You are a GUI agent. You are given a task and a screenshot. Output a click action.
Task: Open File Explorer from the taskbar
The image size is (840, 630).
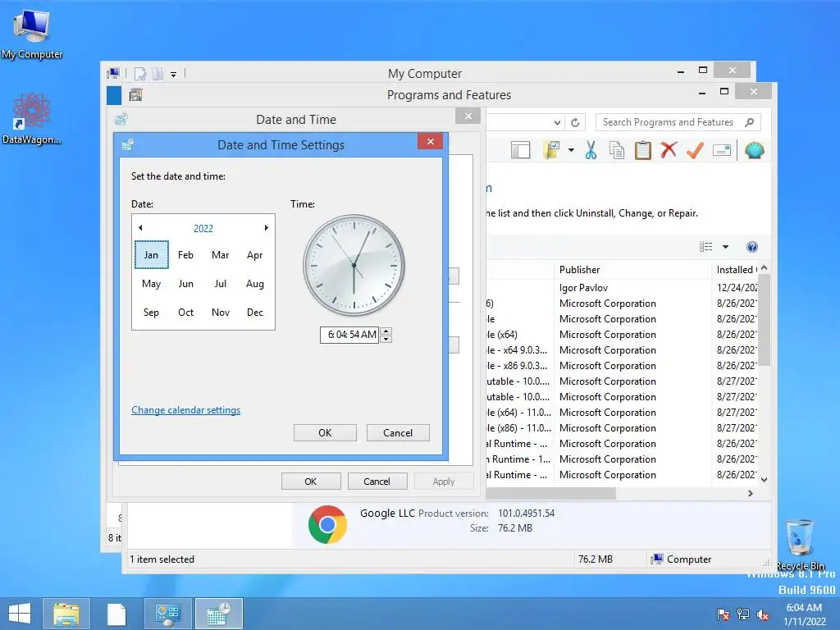point(66,614)
